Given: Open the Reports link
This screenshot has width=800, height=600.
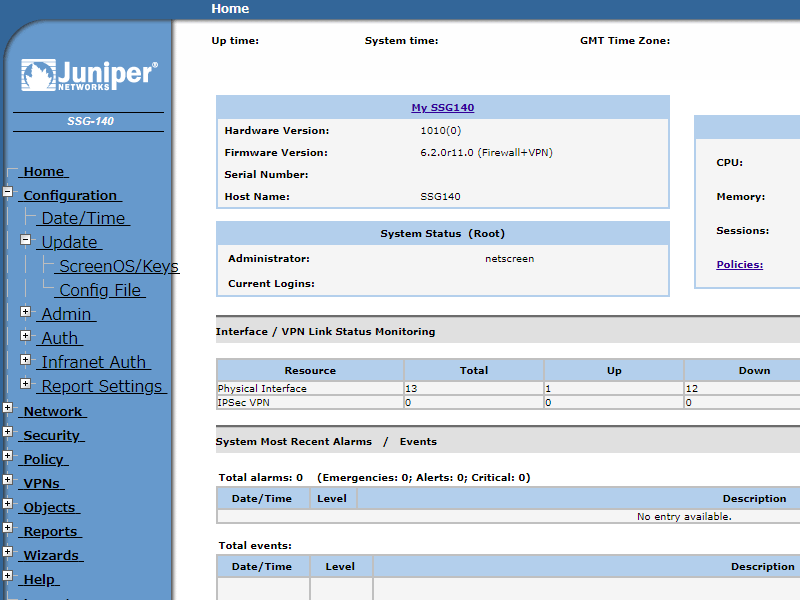Looking at the screenshot, I should click(50, 531).
